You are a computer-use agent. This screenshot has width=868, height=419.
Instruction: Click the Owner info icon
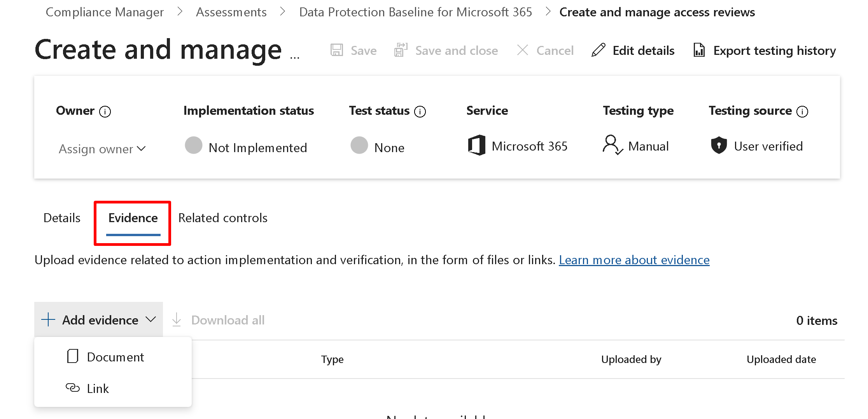(x=105, y=112)
